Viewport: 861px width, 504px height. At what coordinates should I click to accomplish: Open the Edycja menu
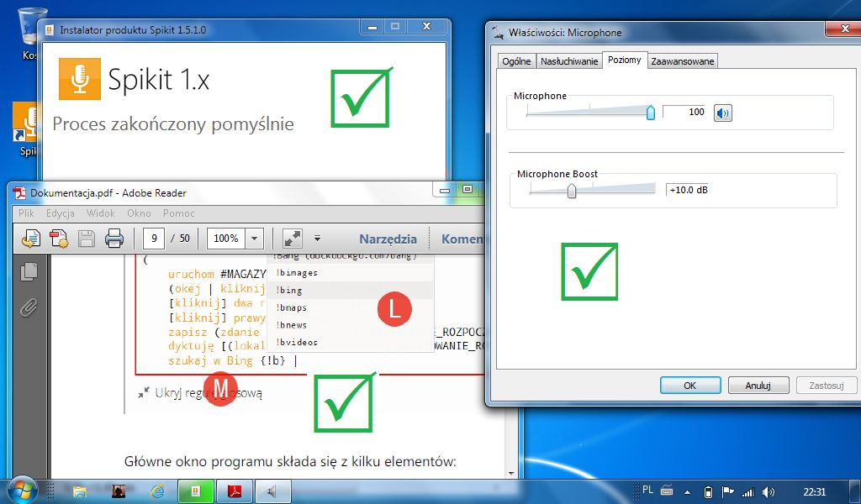pos(61,213)
